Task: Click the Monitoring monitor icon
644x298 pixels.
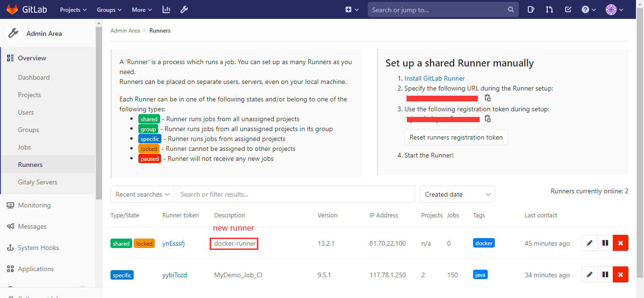Action: pyautogui.click(x=10, y=205)
